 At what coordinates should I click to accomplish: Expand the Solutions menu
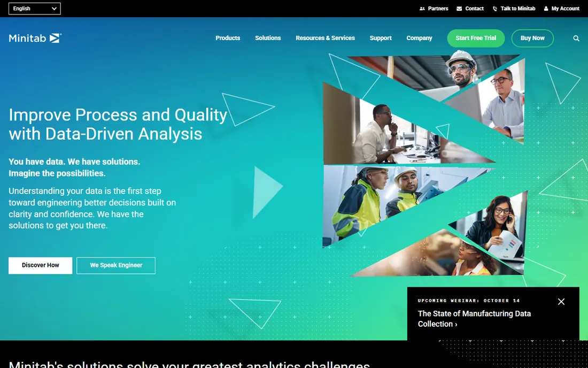tap(268, 38)
